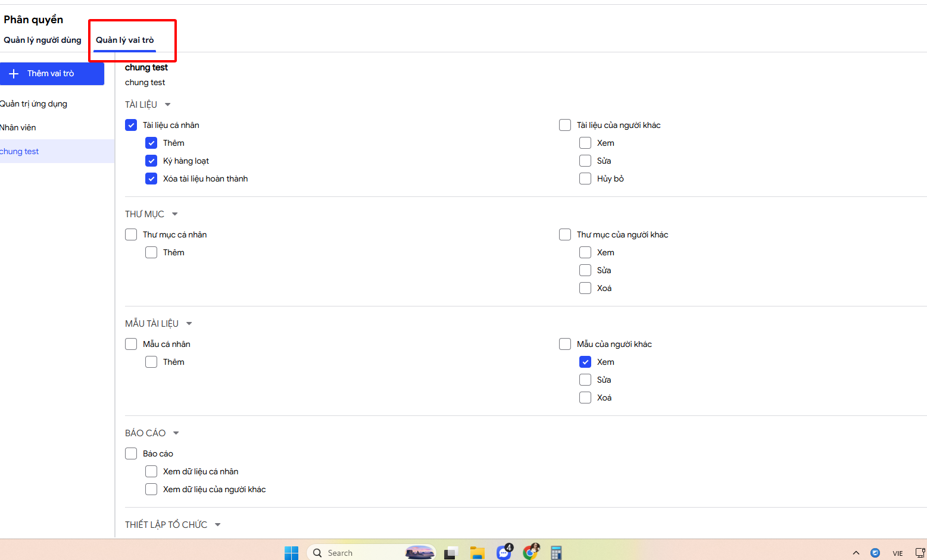Check Sửa under Tài liệu của người khác

(585, 161)
